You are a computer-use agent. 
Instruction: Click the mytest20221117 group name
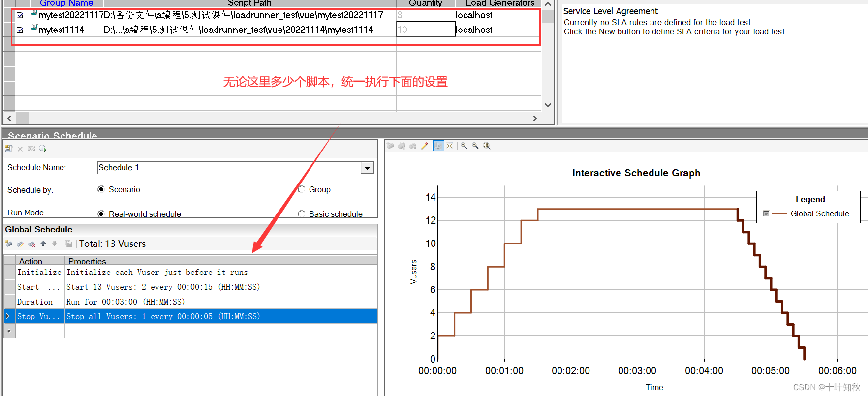pyautogui.click(x=71, y=15)
